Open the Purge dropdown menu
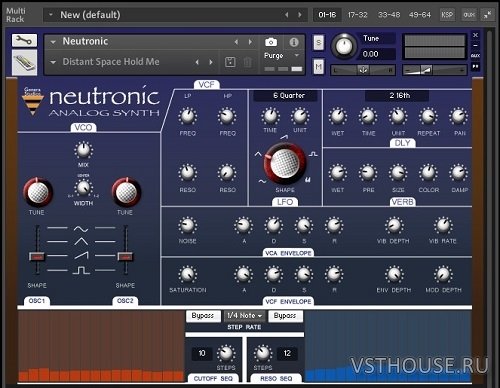This screenshot has height=388, width=500. coord(297,55)
